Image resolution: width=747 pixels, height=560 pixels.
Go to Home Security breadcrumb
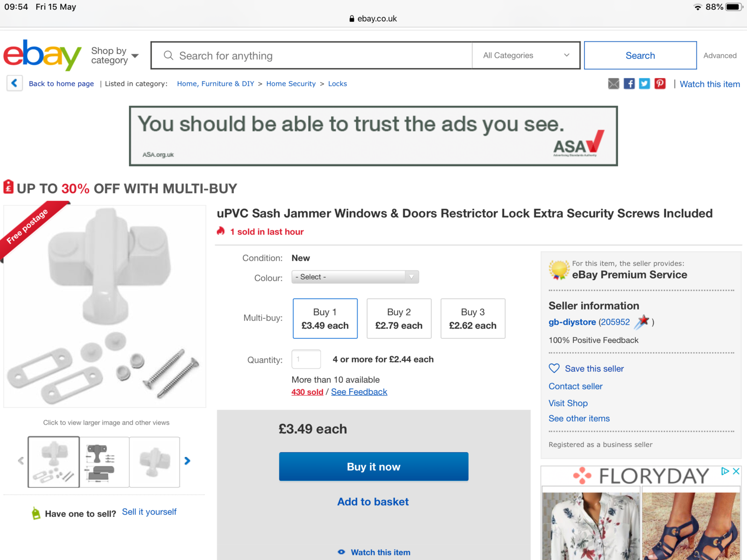pyautogui.click(x=291, y=84)
